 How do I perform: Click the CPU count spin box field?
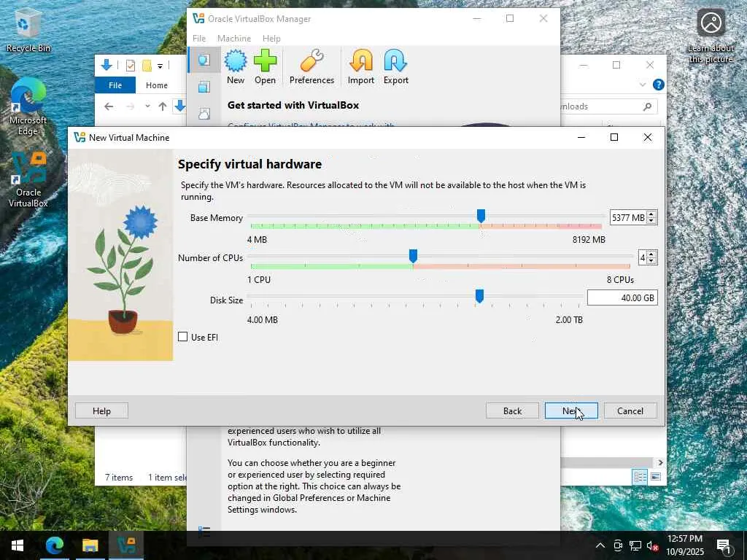click(x=642, y=257)
